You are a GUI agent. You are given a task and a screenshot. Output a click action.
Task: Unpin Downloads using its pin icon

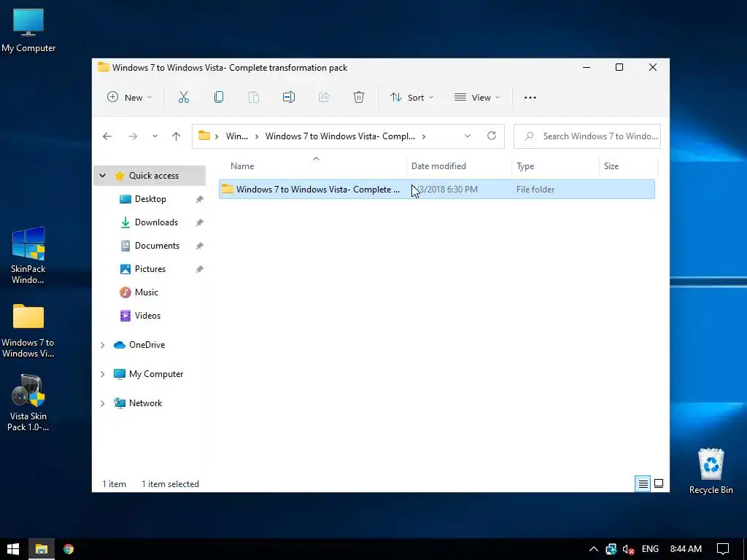[x=200, y=222]
